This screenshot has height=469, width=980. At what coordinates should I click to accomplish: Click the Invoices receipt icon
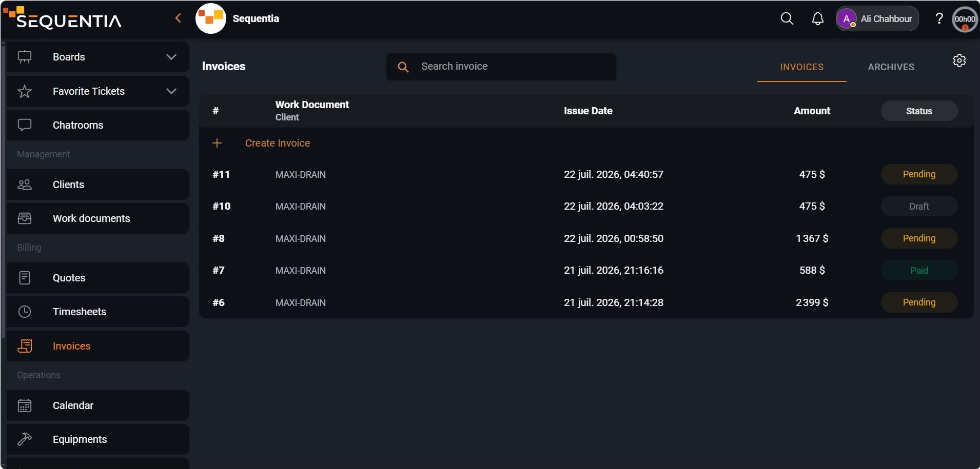click(25, 346)
